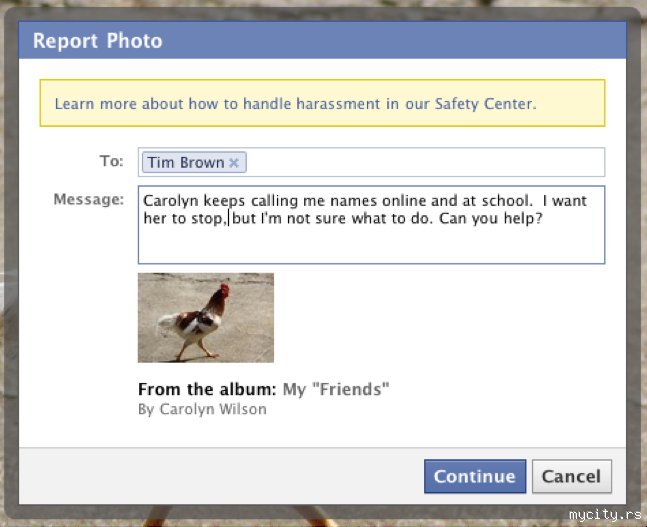
Task: Click the mycity.rs watermark text
Action: pyautogui.click(x=604, y=514)
